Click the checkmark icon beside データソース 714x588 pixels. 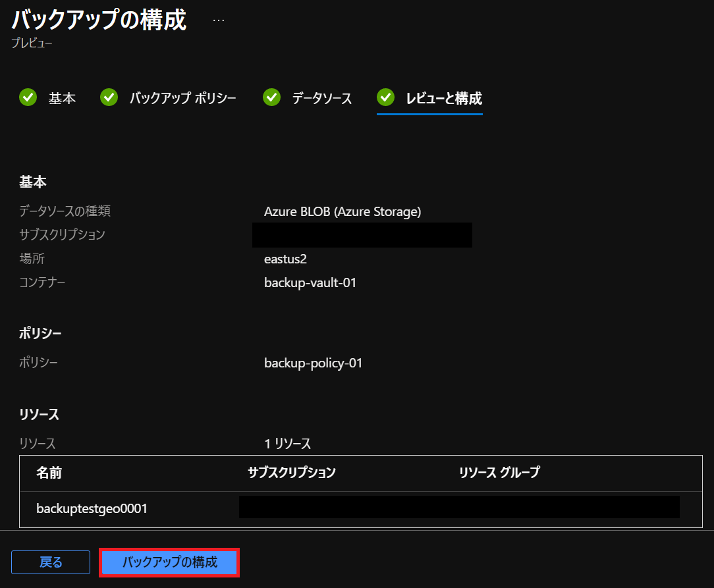(x=272, y=97)
